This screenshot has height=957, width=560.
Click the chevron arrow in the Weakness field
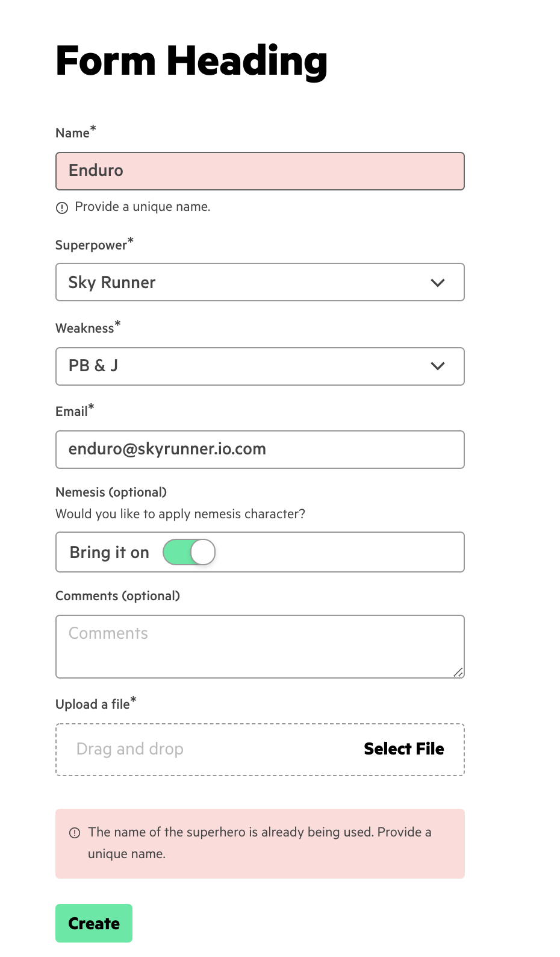[438, 366]
